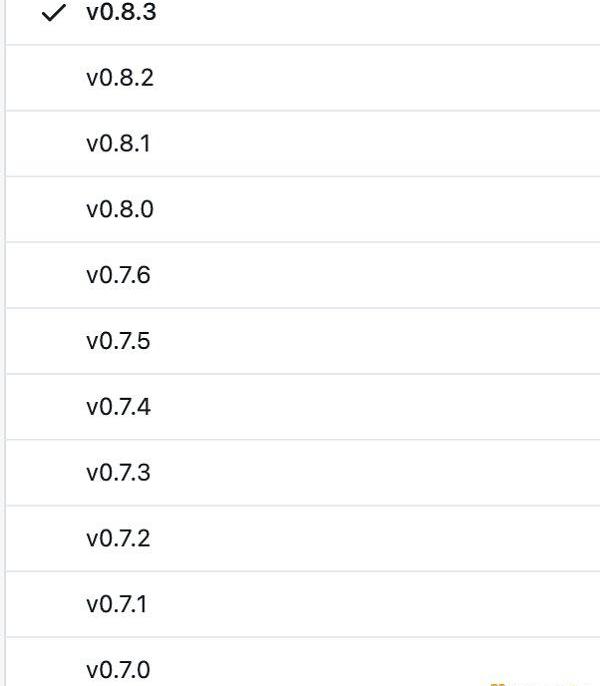Screen dimensions: 600x686
Task: Pick the v0.8.0 release
Action: tap(120, 209)
